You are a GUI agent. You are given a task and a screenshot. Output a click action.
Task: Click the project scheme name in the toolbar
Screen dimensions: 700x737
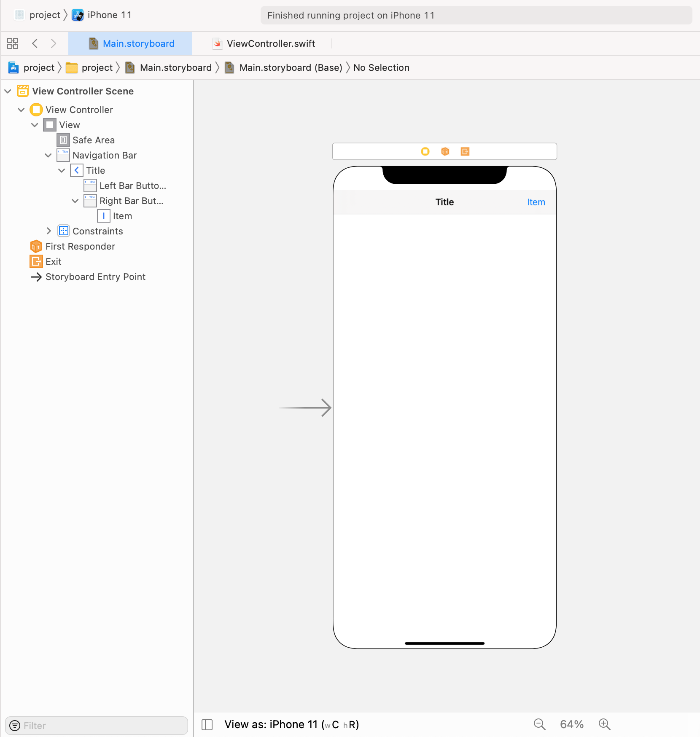45,15
